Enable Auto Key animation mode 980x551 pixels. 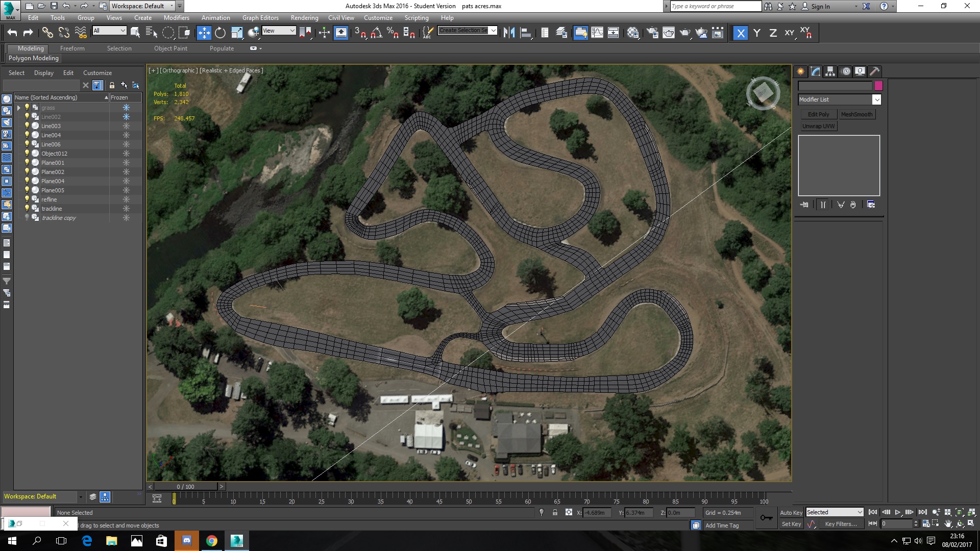pos(791,513)
